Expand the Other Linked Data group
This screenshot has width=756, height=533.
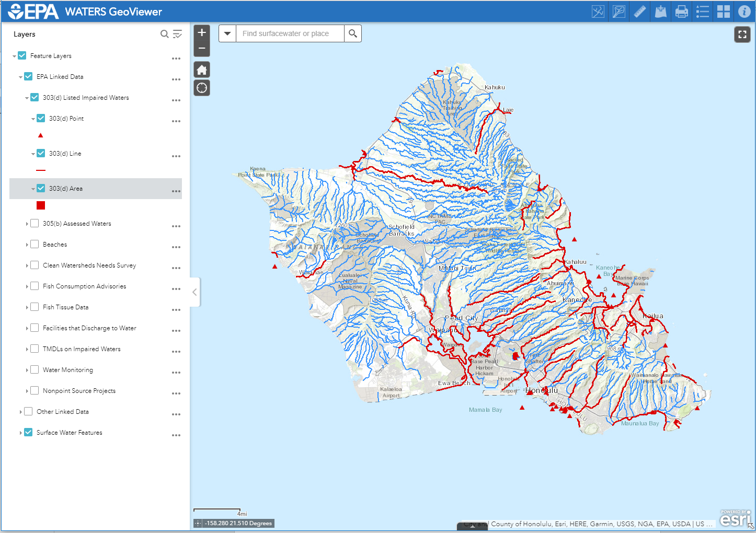(x=20, y=411)
